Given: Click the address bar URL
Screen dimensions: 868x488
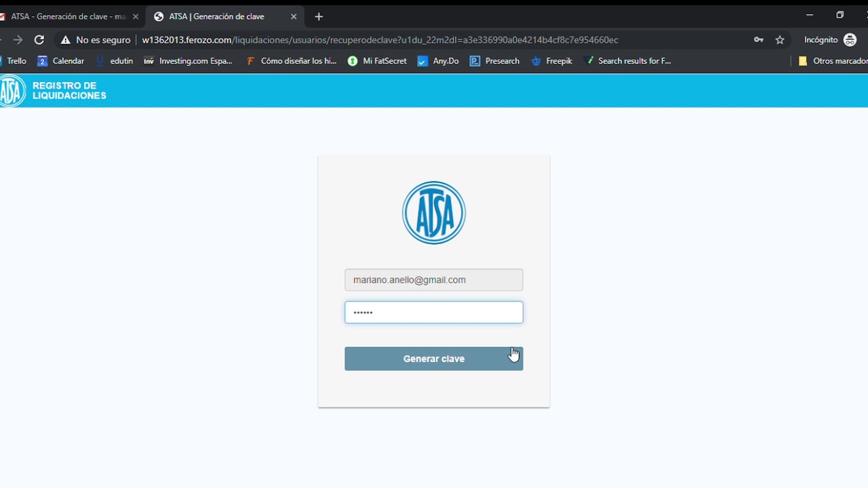Looking at the screenshot, I should point(380,40).
